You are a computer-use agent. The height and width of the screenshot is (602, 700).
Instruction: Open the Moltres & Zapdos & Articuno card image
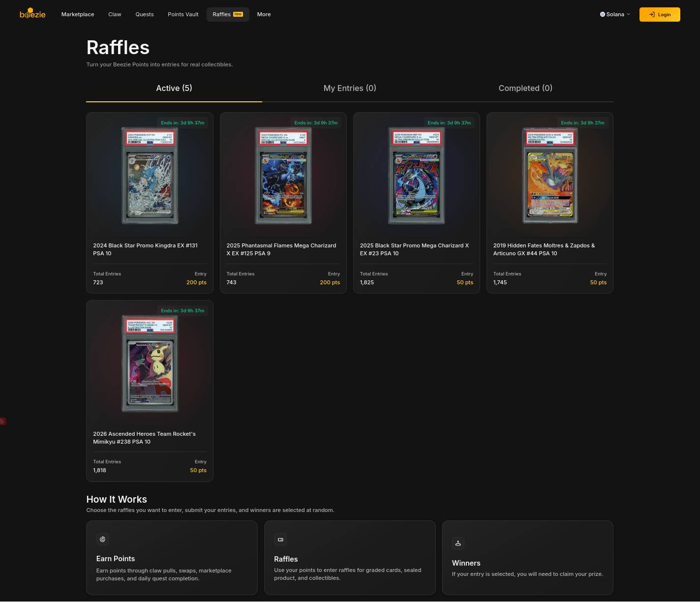click(550, 176)
